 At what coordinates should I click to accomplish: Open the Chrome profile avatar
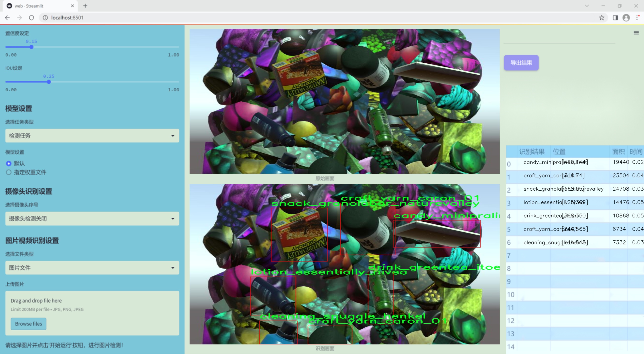[x=626, y=18]
